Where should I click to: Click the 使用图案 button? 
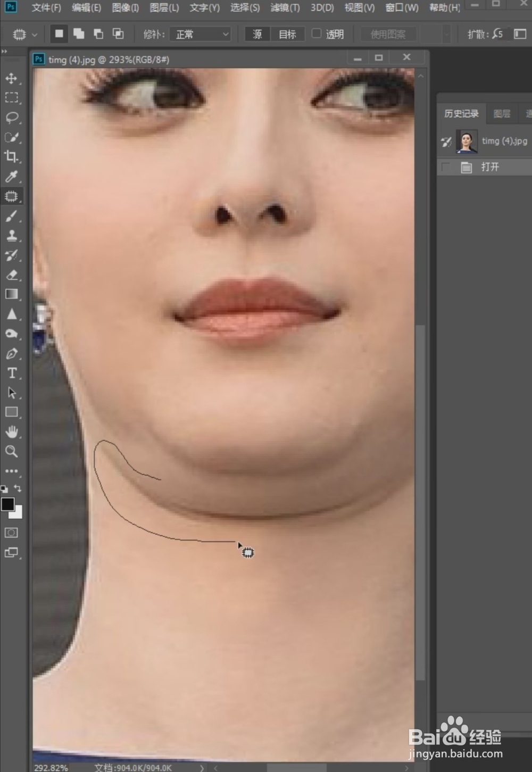pyautogui.click(x=388, y=34)
